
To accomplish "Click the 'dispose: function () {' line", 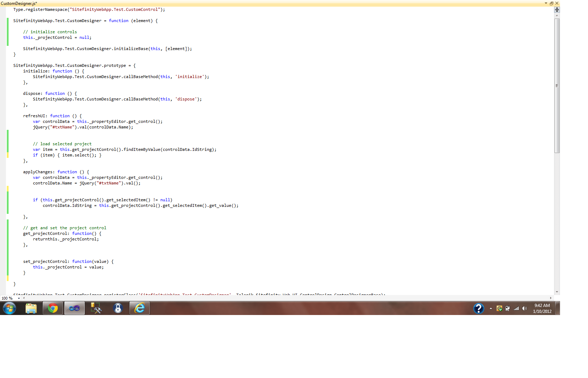I will coord(50,93).
